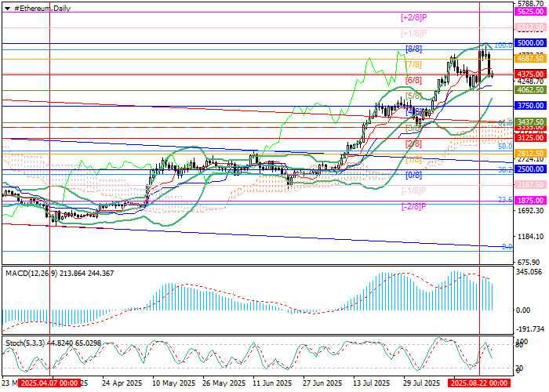The width and height of the screenshot is (549, 392).
Task: Click the 675.90 price axis value
Action: coord(530,262)
